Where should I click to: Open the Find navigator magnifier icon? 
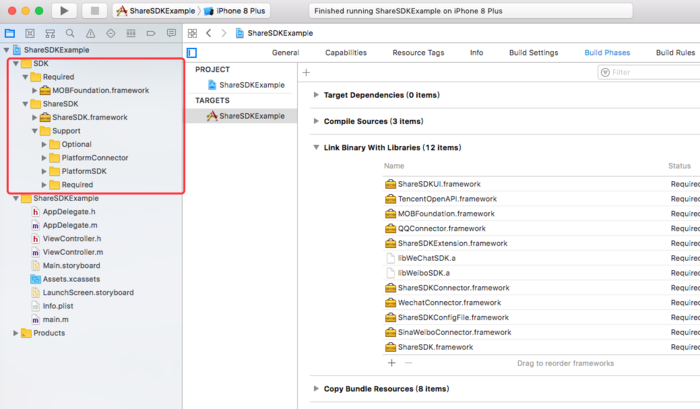70,33
